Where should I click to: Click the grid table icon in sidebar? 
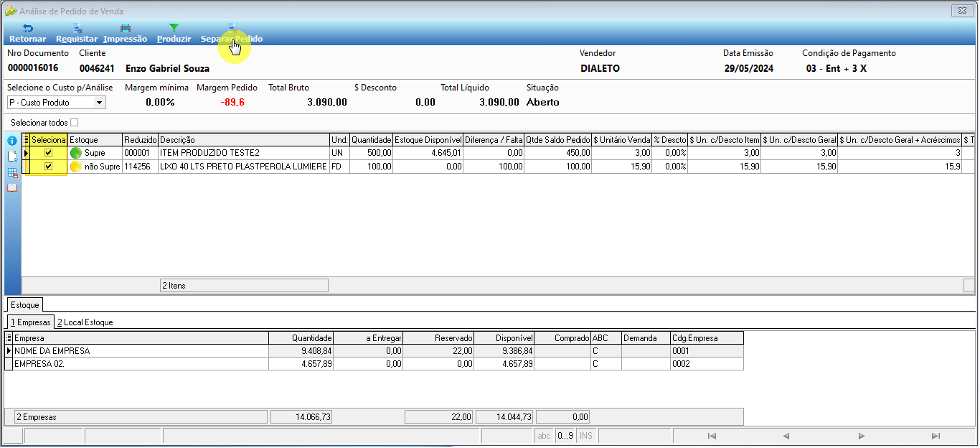point(12,172)
